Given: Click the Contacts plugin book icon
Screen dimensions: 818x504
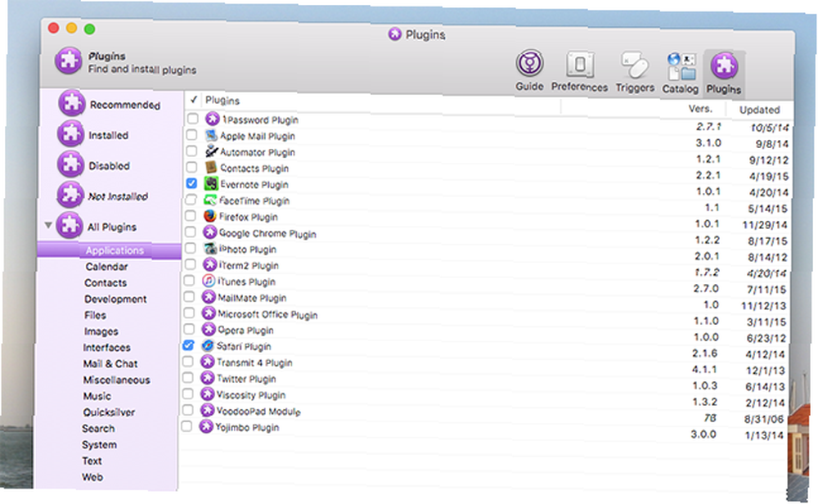Looking at the screenshot, I should [211, 168].
